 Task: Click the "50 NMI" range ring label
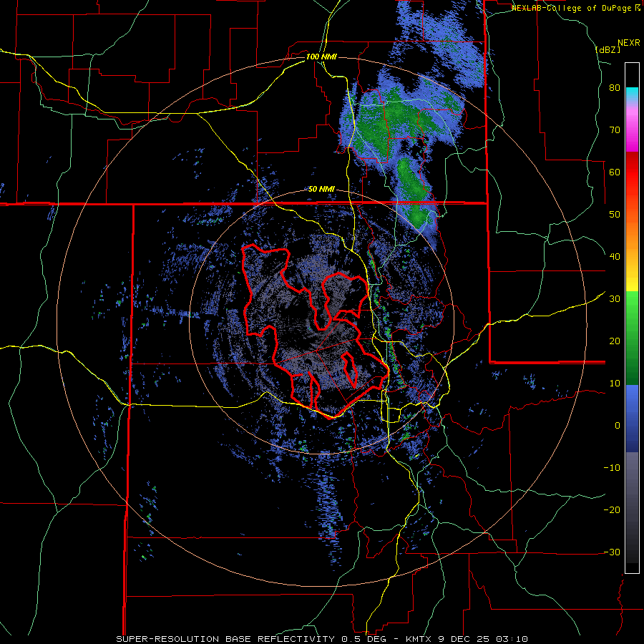coord(321,189)
